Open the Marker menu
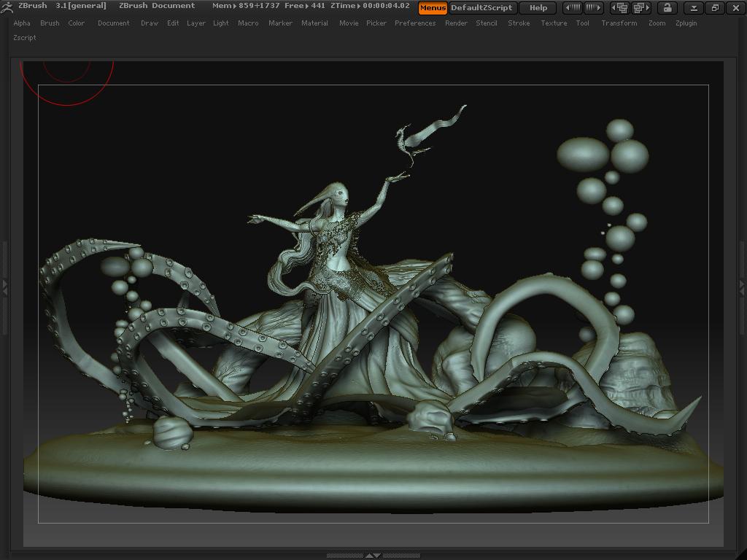 [x=280, y=23]
